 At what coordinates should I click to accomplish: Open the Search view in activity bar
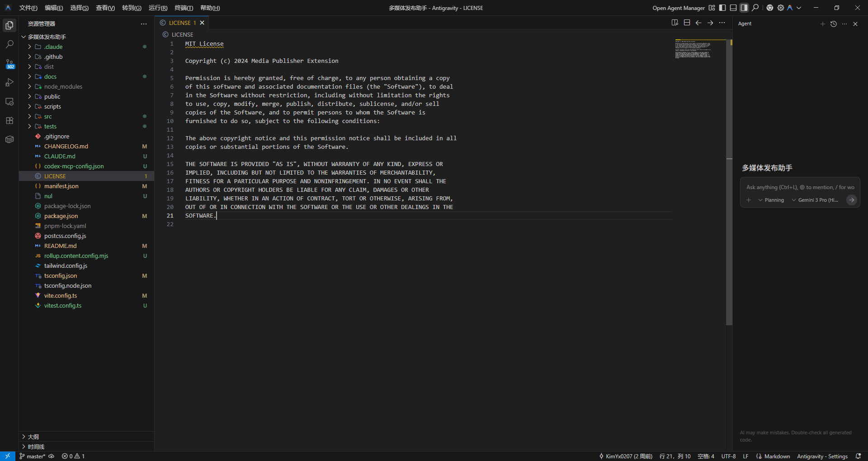point(9,44)
